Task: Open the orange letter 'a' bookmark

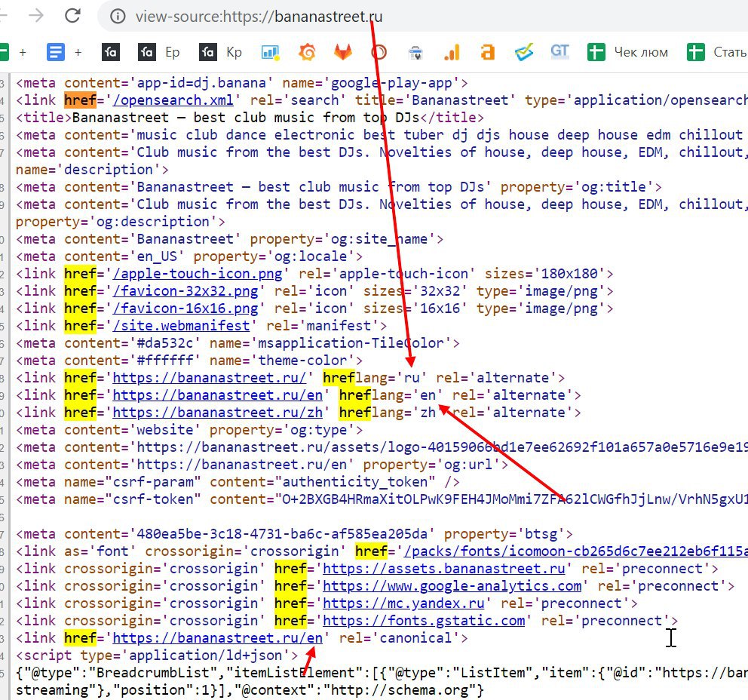Action: 488,52
